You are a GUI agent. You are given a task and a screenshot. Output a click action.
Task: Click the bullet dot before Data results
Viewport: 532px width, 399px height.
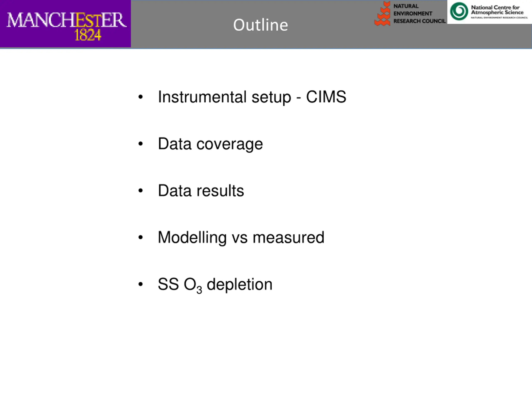[140, 191]
